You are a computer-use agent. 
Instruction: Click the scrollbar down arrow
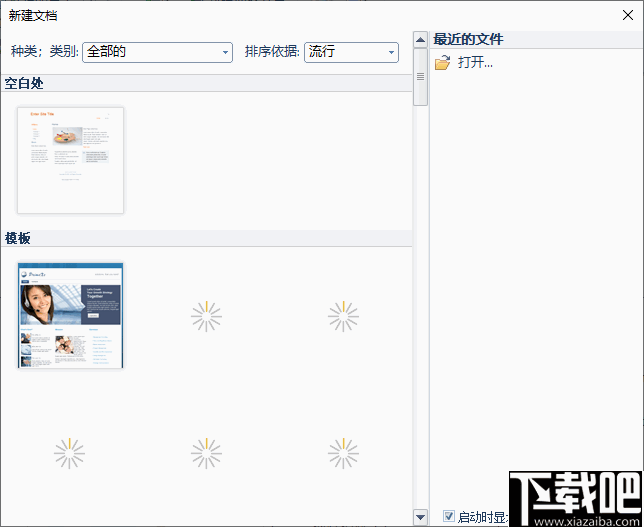coord(420,517)
